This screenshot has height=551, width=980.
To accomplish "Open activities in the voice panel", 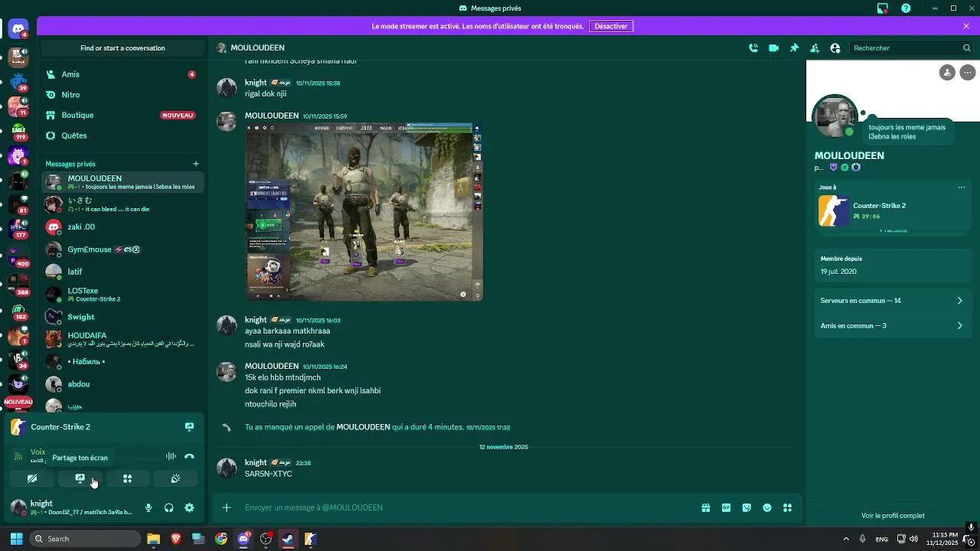I will click(x=127, y=478).
